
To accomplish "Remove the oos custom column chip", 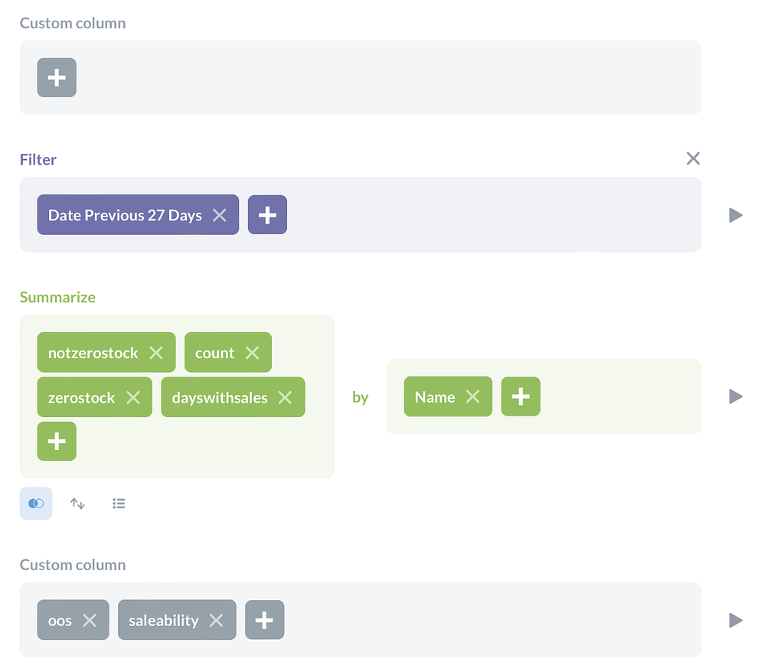I will [x=90, y=620].
